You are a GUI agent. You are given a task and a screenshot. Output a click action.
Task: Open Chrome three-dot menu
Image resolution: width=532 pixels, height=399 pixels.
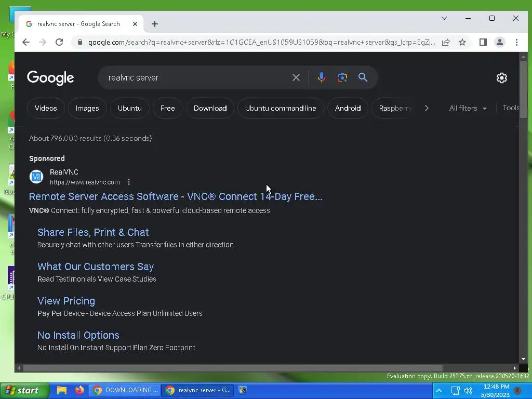516,42
